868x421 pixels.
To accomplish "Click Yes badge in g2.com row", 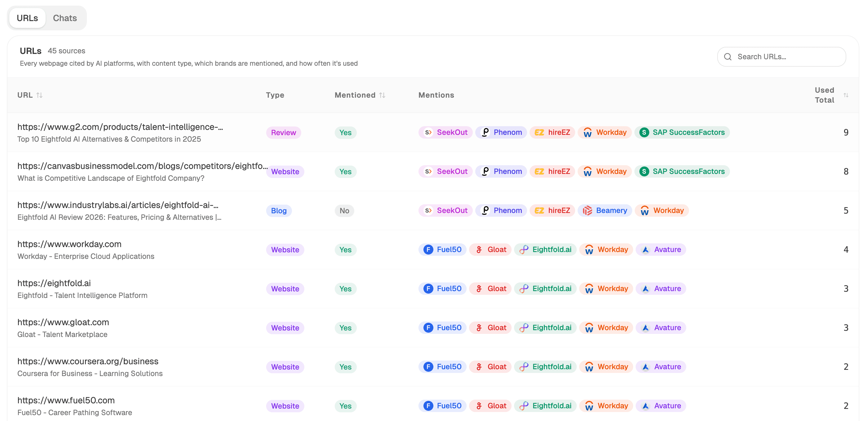I will (x=345, y=132).
